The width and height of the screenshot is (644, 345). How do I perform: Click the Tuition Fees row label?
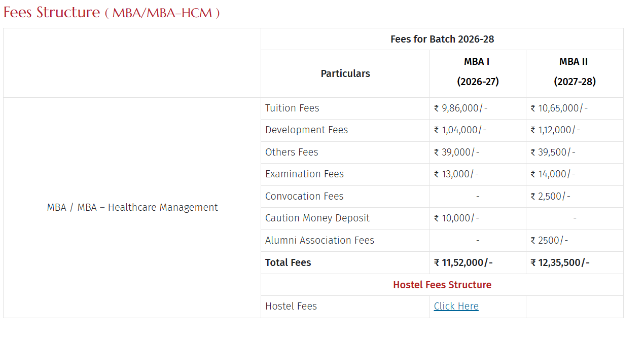[x=292, y=108]
